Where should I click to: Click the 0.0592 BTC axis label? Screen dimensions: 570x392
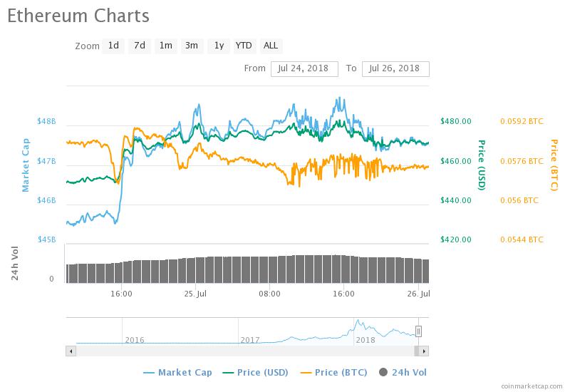(522, 121)
